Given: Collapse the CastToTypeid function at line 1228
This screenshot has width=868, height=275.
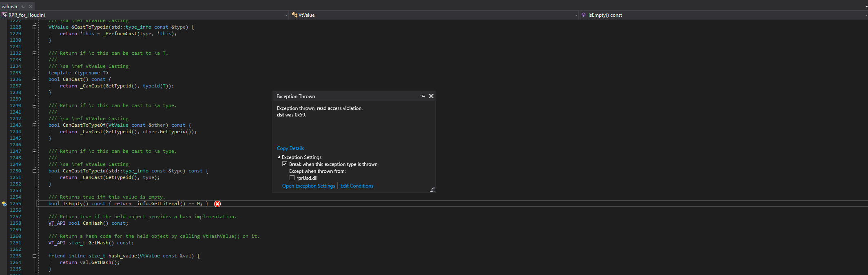Looking at the screenshot, I should coord(34,27).
